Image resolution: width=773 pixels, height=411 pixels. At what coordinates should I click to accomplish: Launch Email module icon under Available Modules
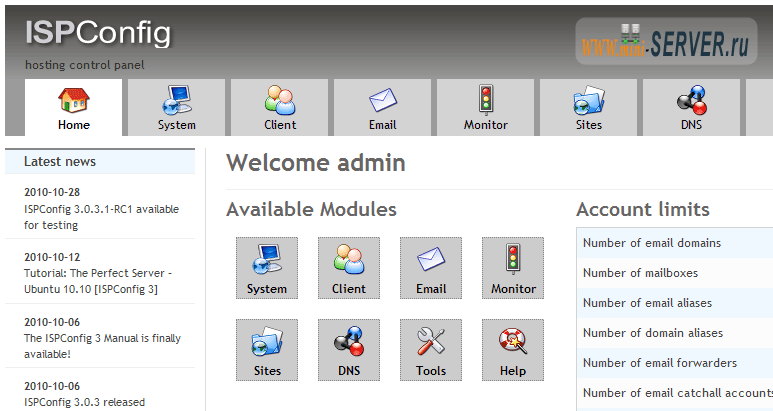431,268
